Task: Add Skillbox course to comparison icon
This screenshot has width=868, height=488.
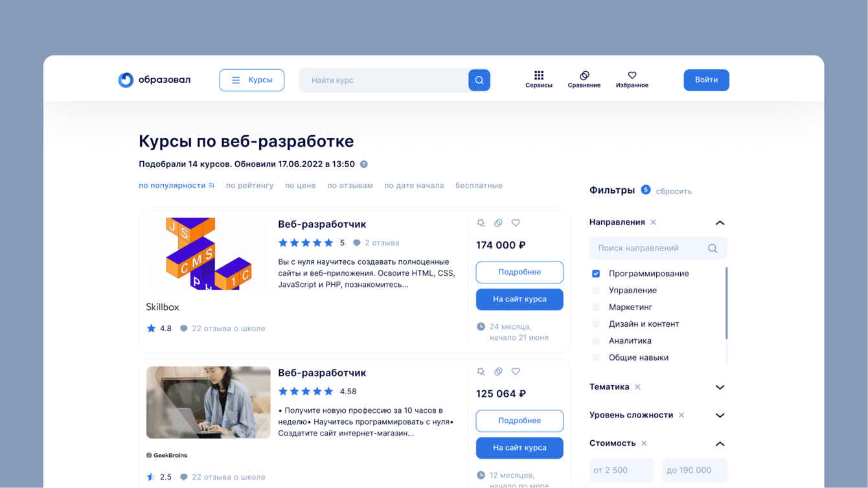Action: [498, 223]
